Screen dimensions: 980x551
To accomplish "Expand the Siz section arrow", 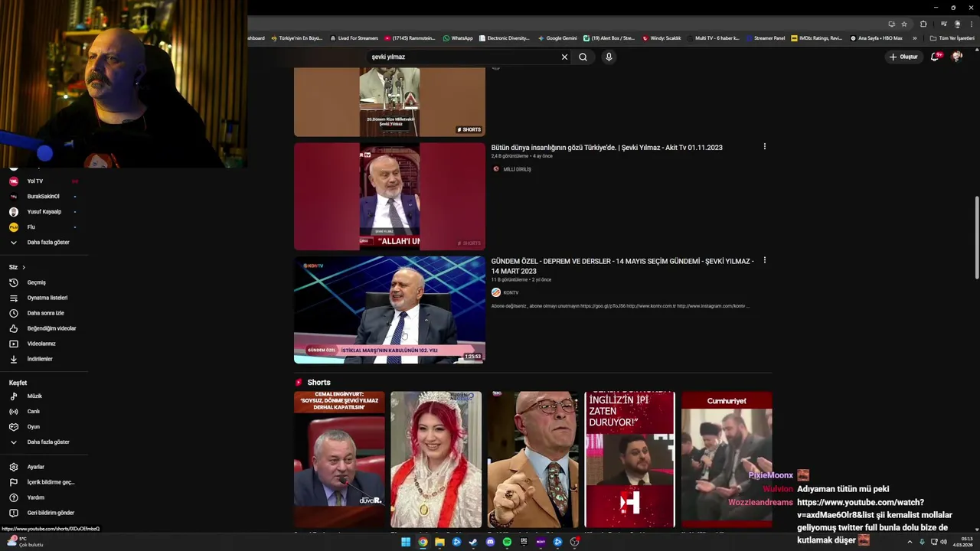I will tap(23, 267).
